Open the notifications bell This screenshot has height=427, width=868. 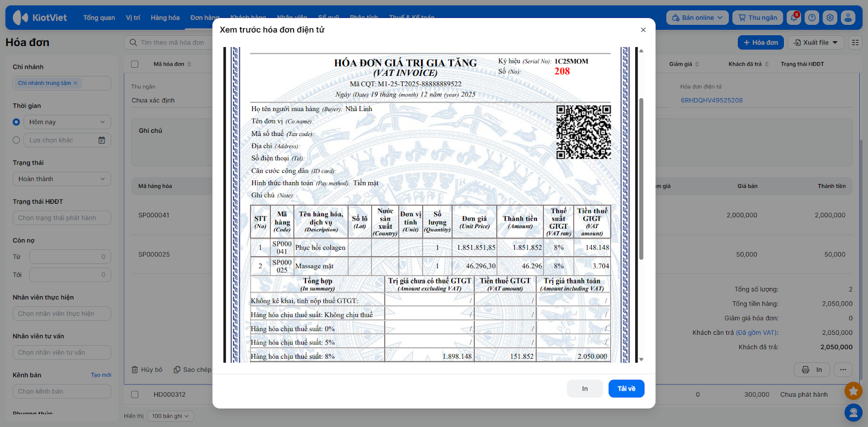point(794,17)
